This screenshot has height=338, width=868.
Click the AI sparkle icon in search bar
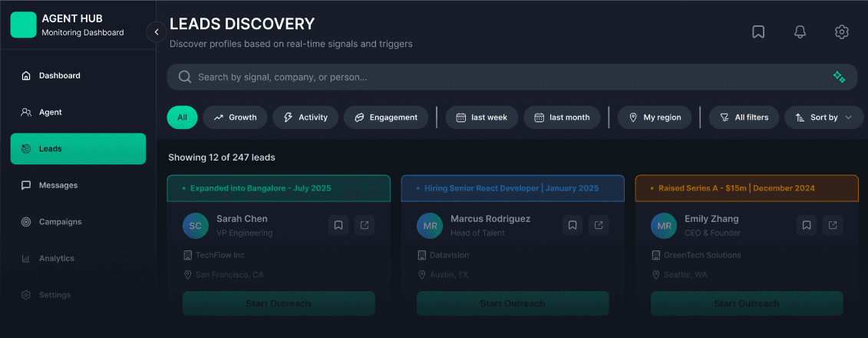839,77
